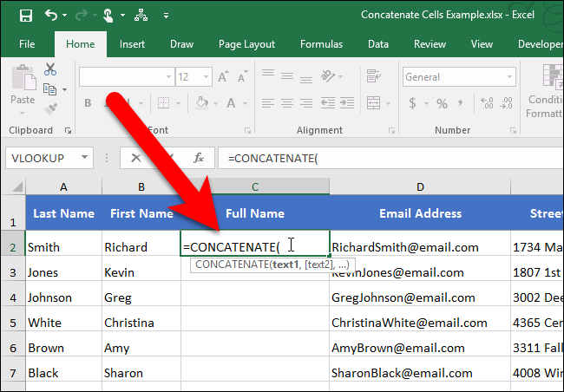Open the font size dropdown

[x=203, y=77]
